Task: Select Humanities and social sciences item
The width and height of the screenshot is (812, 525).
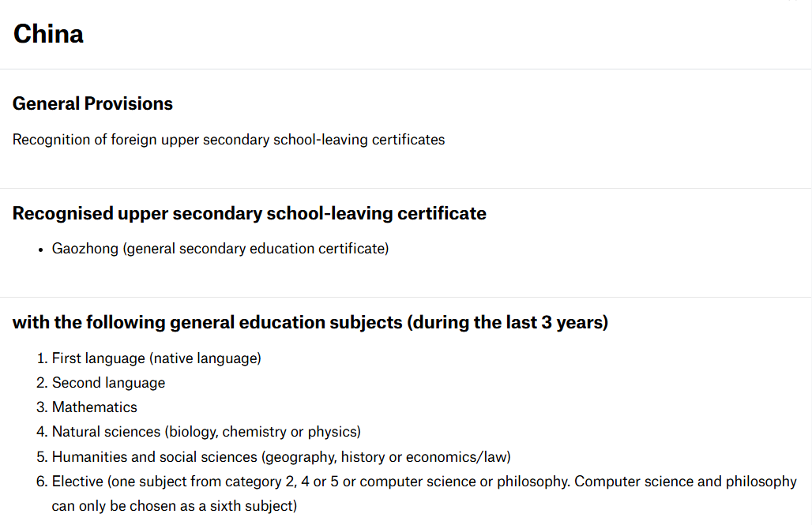Action: click(281, 456)
